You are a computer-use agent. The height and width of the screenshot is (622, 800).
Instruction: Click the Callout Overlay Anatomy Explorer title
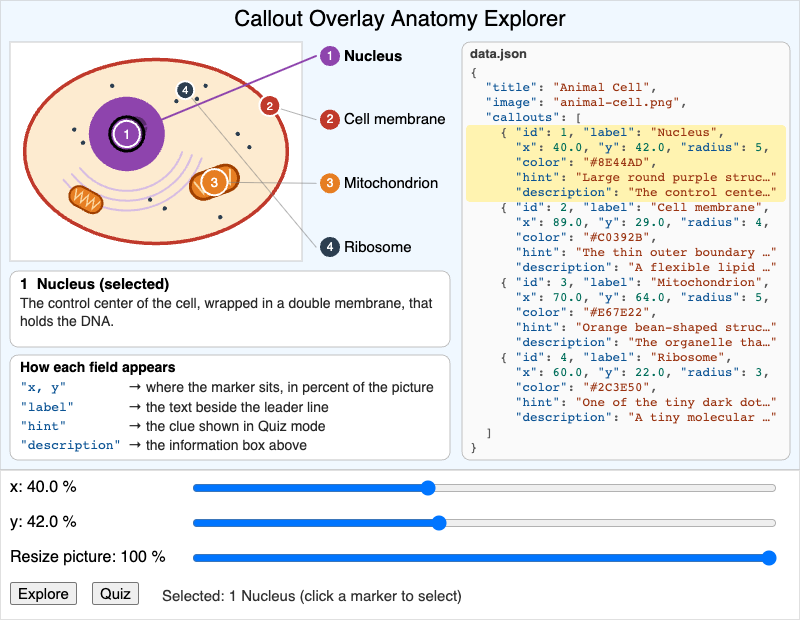pyautogui.click(x=399, y=19)
